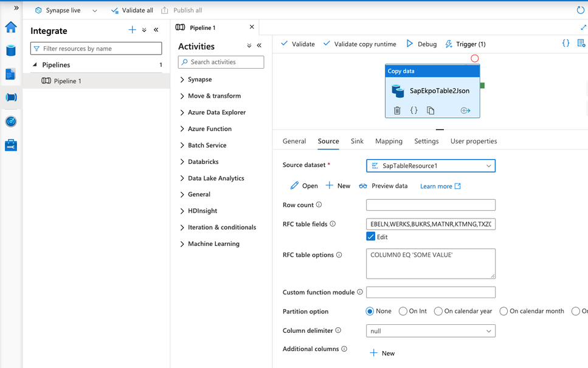Open the Learn more link
Screen dimensions: 588x368
(x=440, y=186)
